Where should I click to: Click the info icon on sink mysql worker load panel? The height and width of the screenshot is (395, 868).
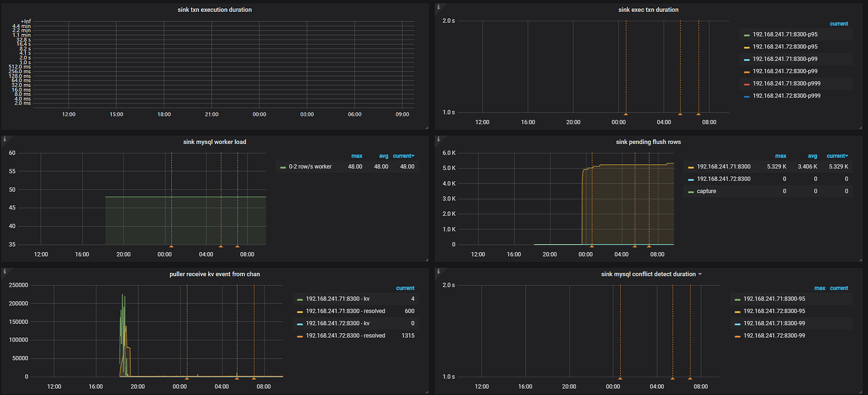[4, 138]
